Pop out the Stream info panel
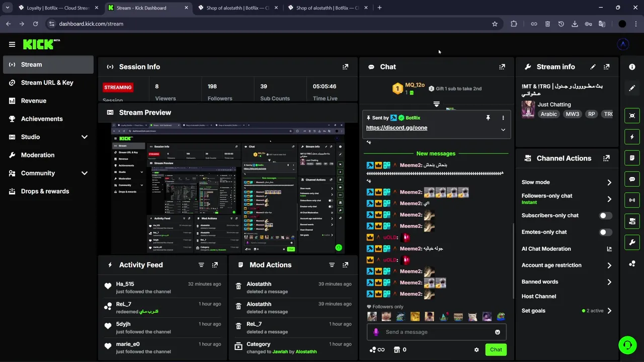The image size is (644, 362). point(606,67)
